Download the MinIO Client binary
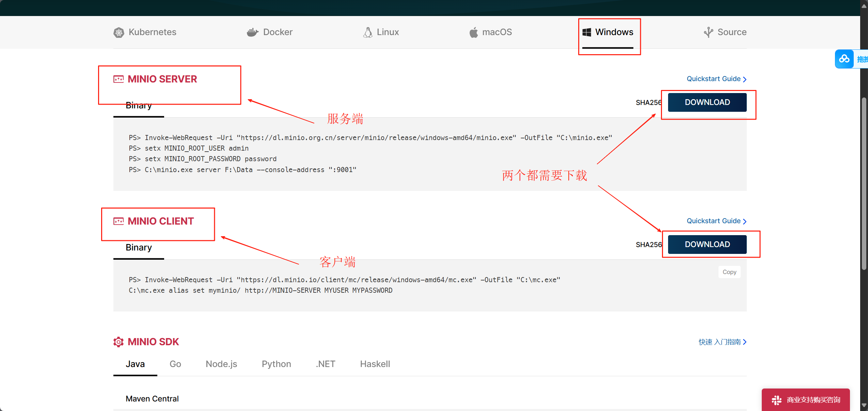 (707, 244)
